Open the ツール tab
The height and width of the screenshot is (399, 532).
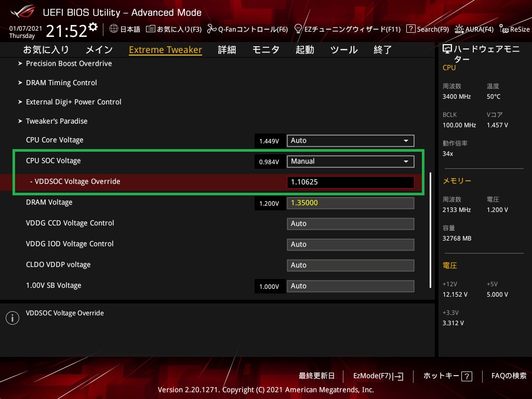tap(344, 50)
